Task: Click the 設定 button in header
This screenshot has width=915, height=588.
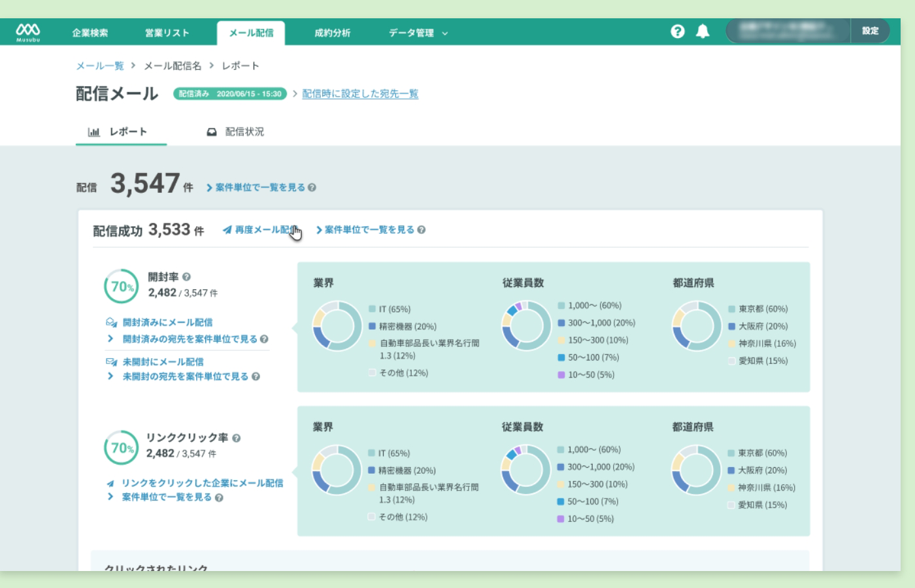Action: tap(870, 31)
